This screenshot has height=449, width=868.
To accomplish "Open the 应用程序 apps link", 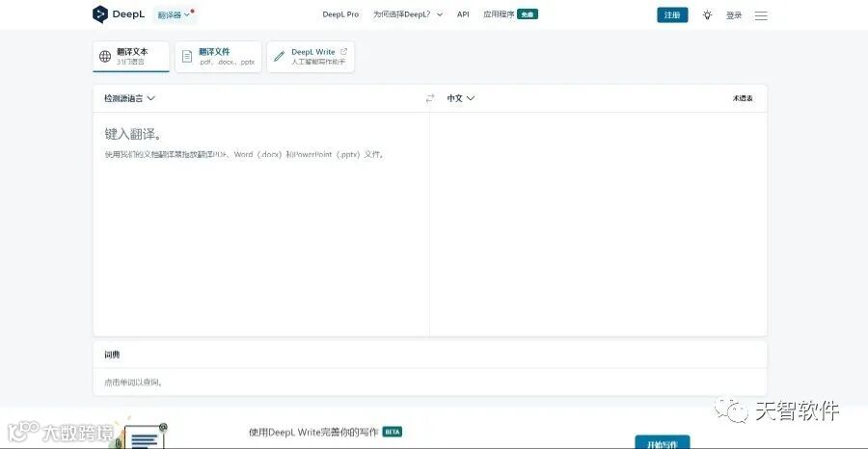I will pyautogui.click(x=499, y=14).
